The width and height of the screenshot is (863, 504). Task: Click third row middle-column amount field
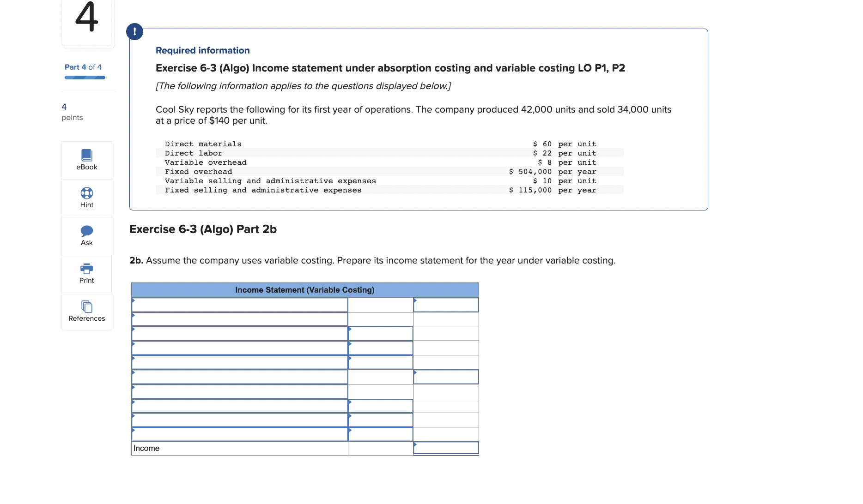pos(380,334)
